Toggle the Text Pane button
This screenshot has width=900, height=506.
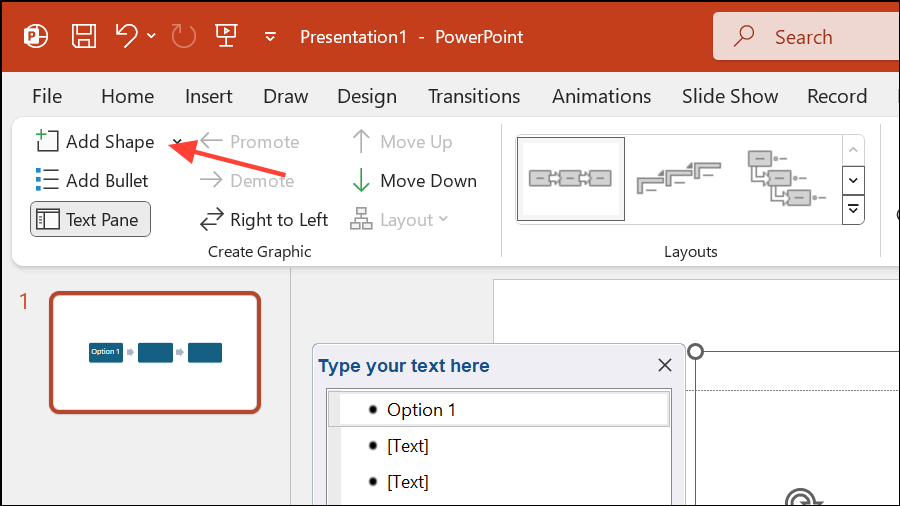pyautogui.click(x=91, y=220)
